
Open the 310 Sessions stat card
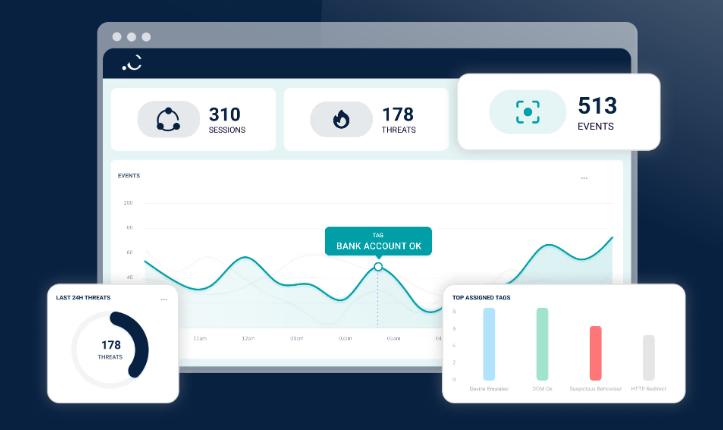point(193,119)
